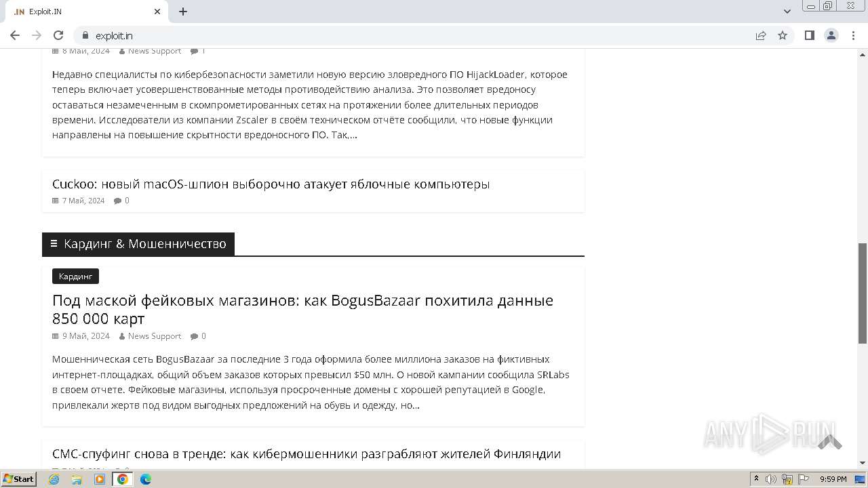
Task: Click the Action Center flag icon
Action: [x=804, y=479]
